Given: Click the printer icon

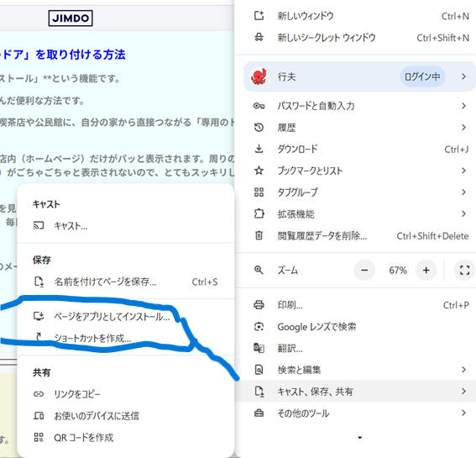Looking at the screenshot, I should pyautogui.click(x=259, y=304).
